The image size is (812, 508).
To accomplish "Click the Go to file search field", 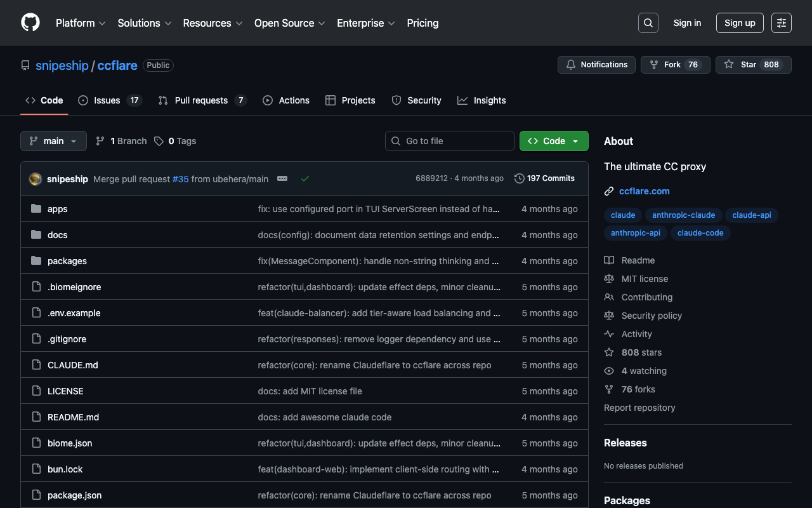I will [x=450, y=141].
